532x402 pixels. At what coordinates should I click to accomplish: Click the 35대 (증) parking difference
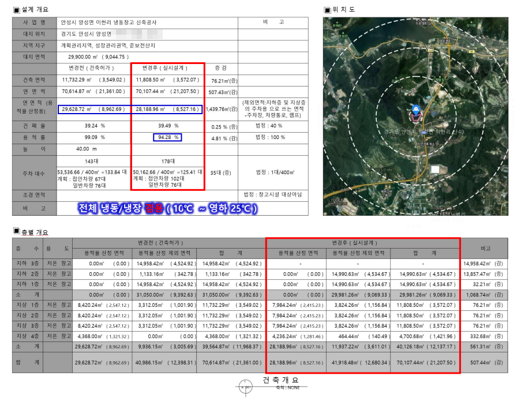220,172
